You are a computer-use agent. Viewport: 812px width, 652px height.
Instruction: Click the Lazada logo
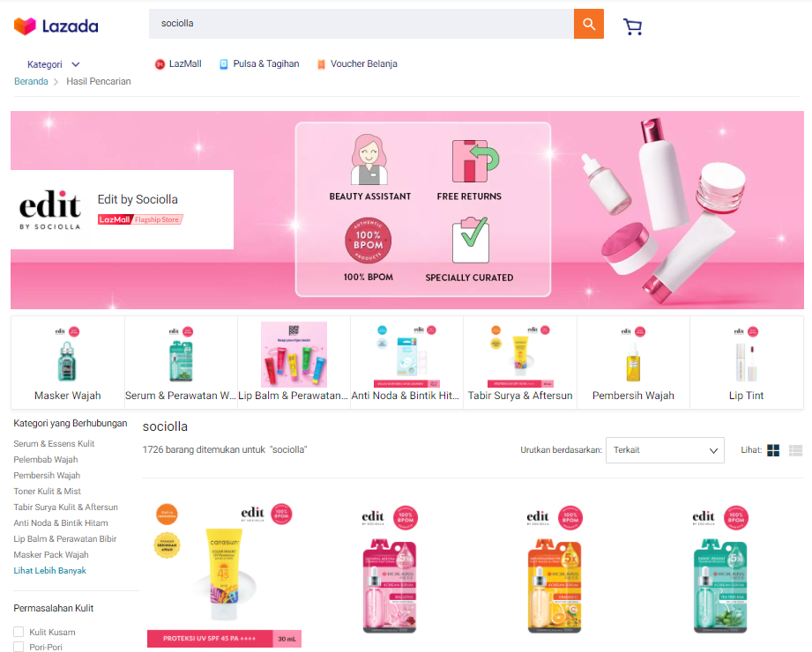(x=56, y=26)
